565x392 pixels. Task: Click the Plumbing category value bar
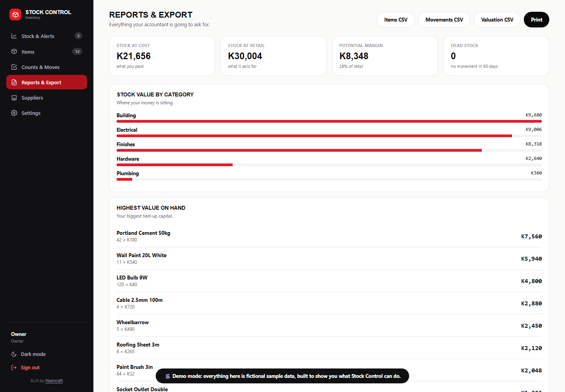pyautogui.click(x=329, y=180)
